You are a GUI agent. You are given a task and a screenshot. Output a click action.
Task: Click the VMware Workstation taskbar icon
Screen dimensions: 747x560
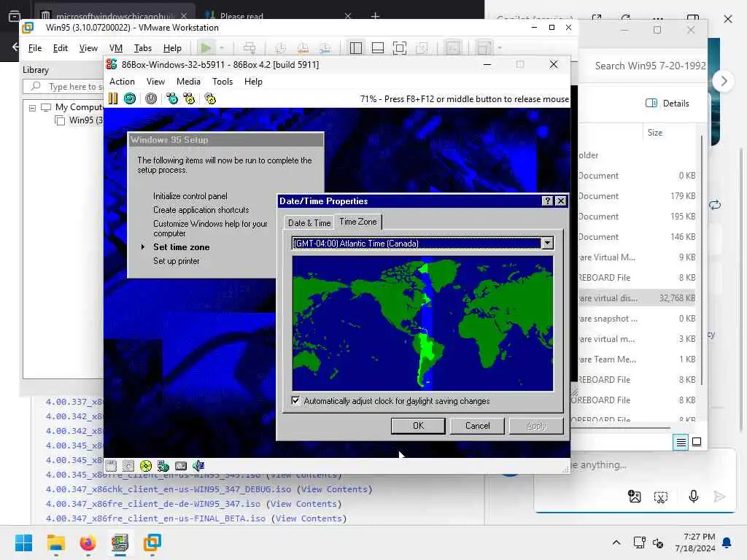point(152,542)
